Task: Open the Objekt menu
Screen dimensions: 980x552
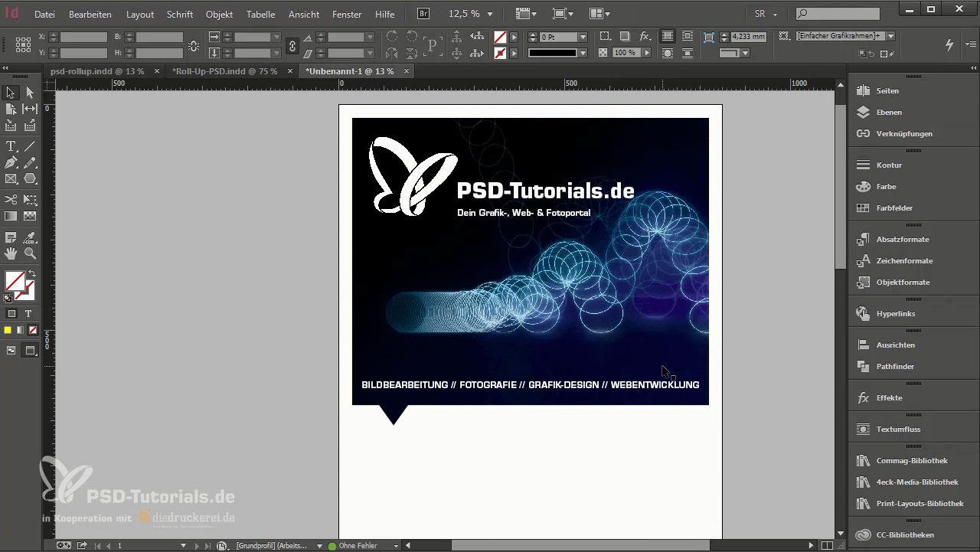Action: (x=220, y=15)
